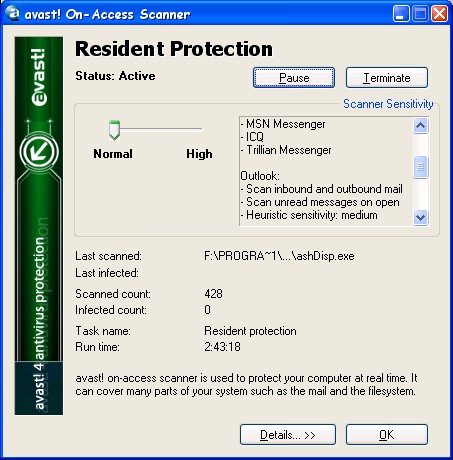This screenshot has width=453, height=460.
Task: Select the ICQ list entry
Action: pos(252,137)
